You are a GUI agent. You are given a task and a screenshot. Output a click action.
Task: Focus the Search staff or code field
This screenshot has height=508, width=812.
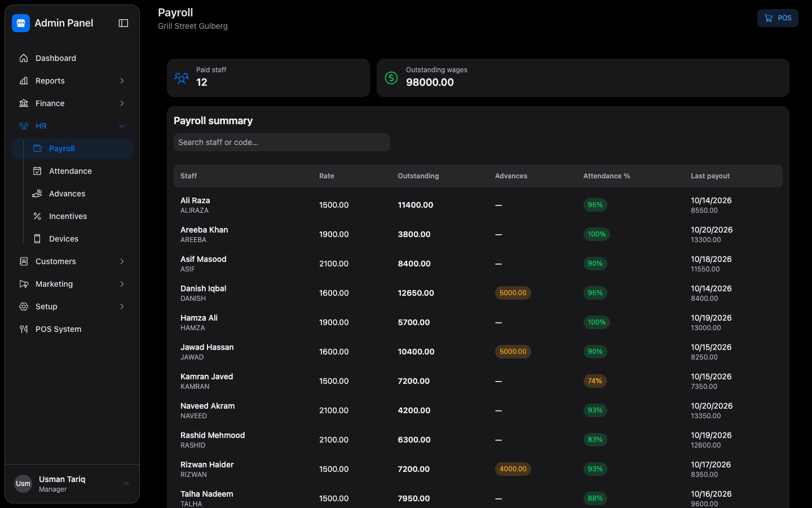282,142
